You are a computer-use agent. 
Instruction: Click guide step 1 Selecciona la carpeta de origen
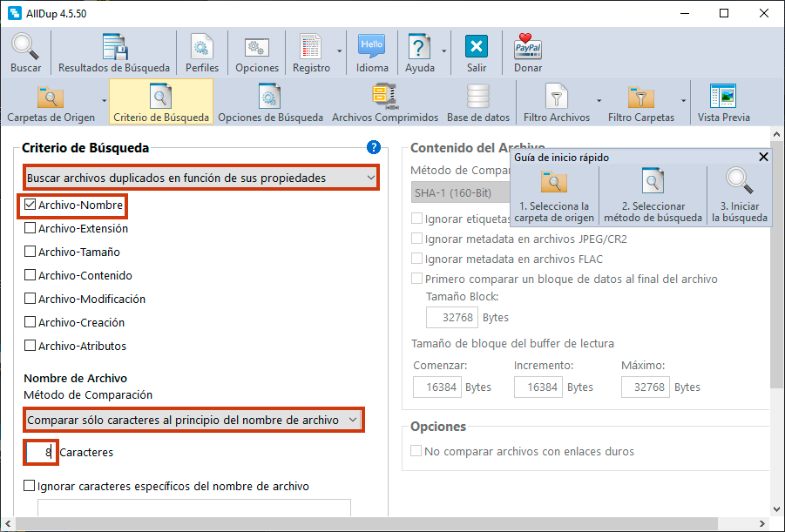click(554, 196)
